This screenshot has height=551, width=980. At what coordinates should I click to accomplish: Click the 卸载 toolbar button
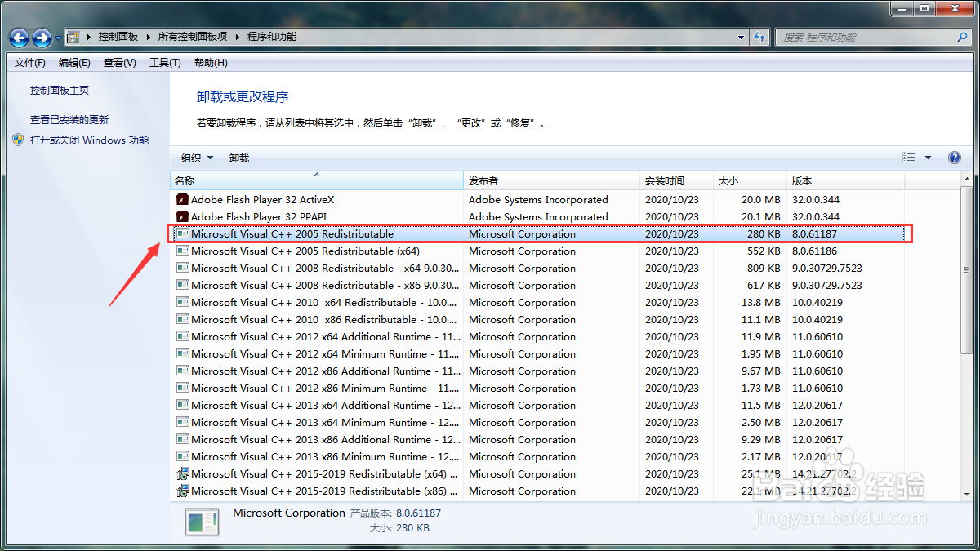coord(238,157)
